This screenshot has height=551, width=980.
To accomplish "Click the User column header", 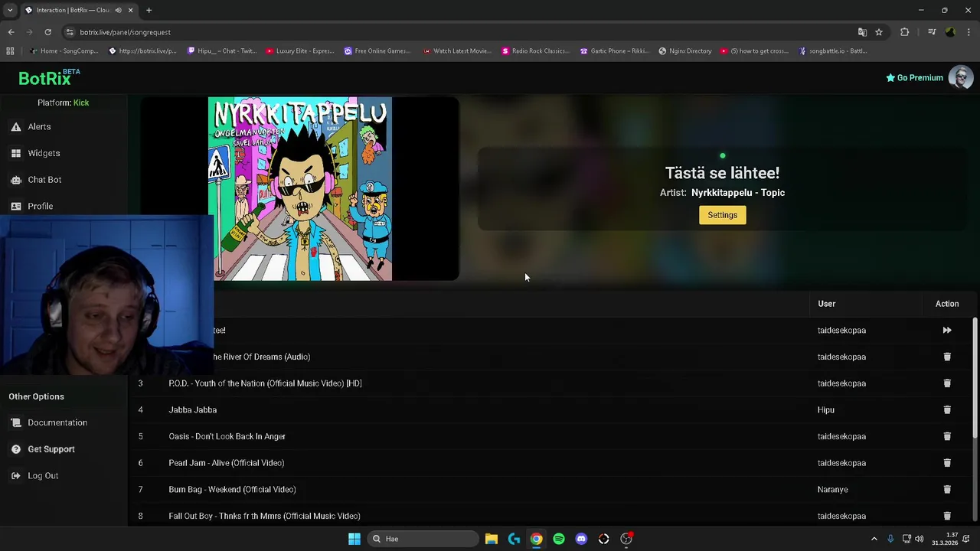I will pos(826,304).
